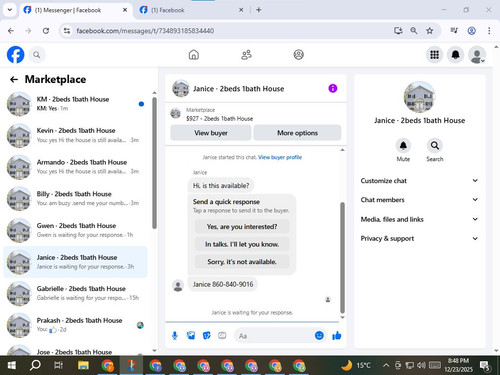Open Friends icon in top navigation
Viewport: 500px width, 375px height.
click(246, 55)
